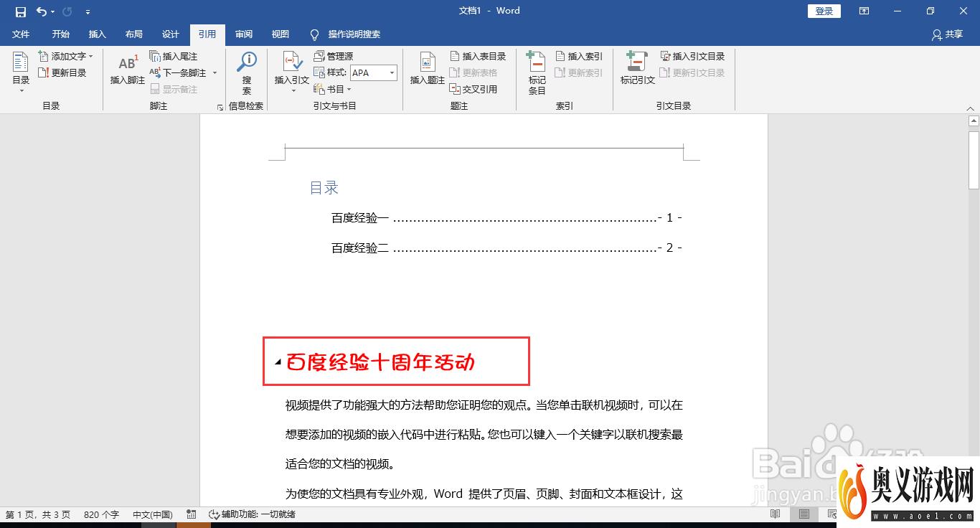Viewport: 980px width, 528px height.
Task: Click the 共享 share button
Action: (947, 34)
